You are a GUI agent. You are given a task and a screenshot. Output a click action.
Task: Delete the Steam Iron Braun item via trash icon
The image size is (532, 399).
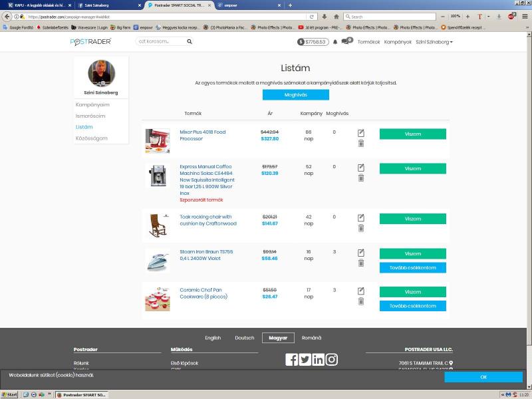[361, 263]
